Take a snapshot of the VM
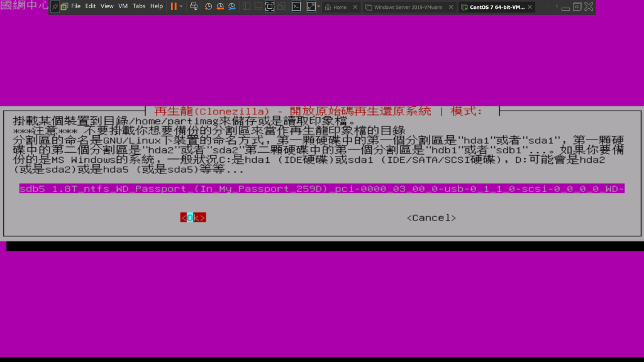Screen dimensions: 644x362 (x=208, y=6)
